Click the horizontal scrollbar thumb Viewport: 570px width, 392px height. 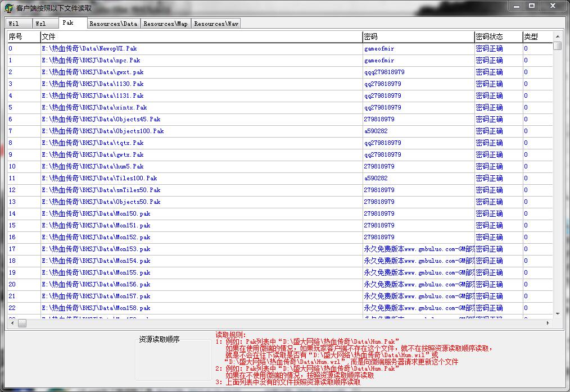click(x=22, y=323)
